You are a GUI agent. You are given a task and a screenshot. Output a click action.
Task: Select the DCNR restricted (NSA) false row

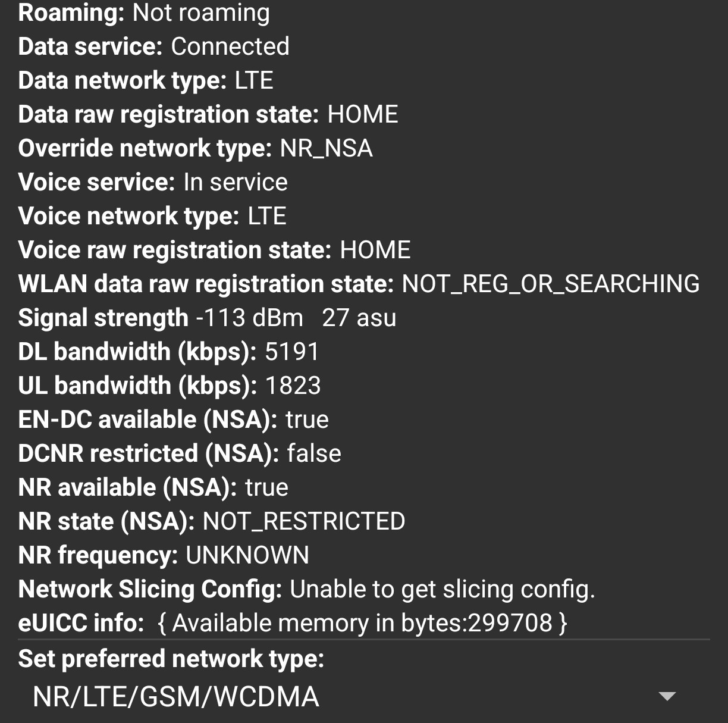(180, 453)
